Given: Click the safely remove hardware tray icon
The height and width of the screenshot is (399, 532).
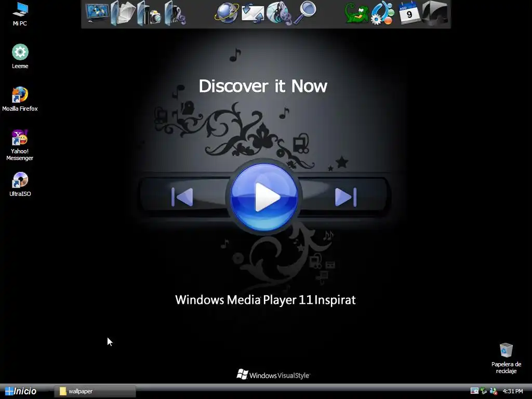Looking at the screenshot, I should click(484, 391).
